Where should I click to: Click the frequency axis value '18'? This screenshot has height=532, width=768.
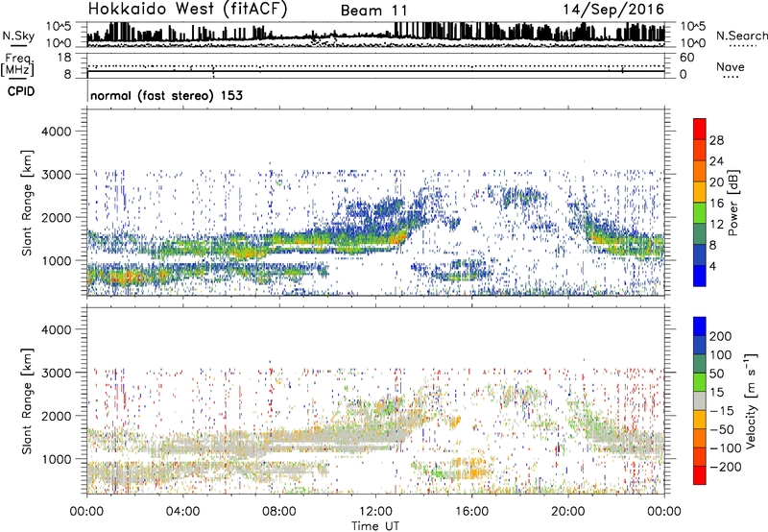click(64, 58)
